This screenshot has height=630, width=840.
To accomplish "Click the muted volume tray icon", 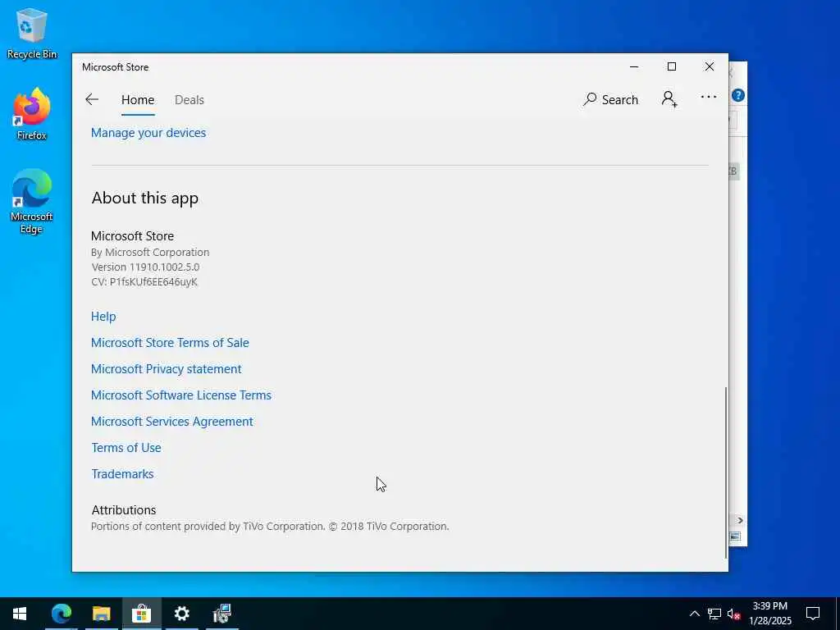I will tap(733, 614).
